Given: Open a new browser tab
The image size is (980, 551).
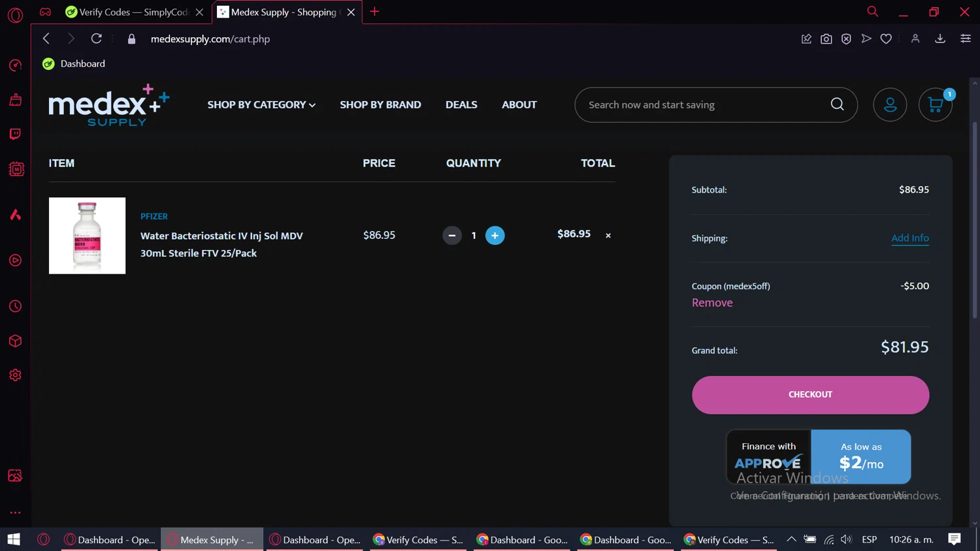Looking at the screenshot, I should 374,12.
